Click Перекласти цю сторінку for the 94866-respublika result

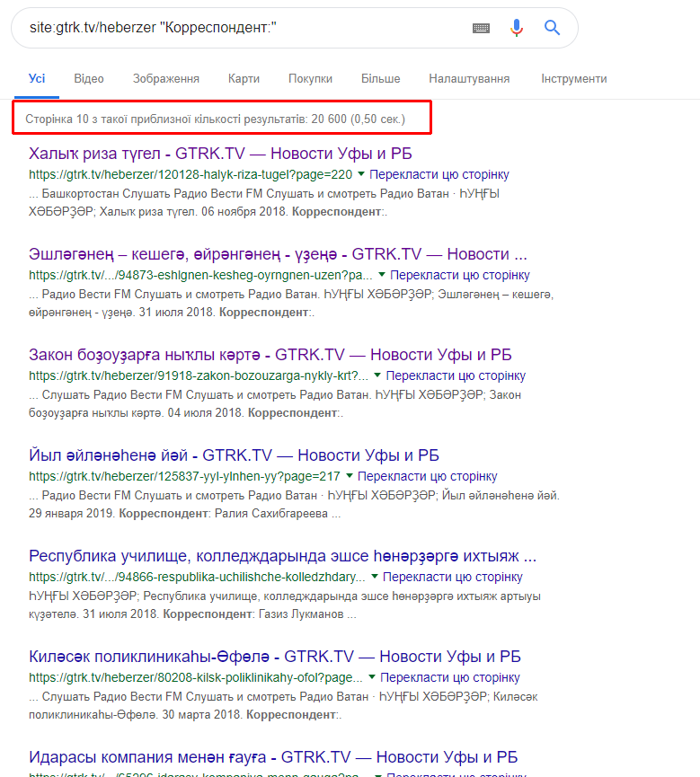point(453,577)
